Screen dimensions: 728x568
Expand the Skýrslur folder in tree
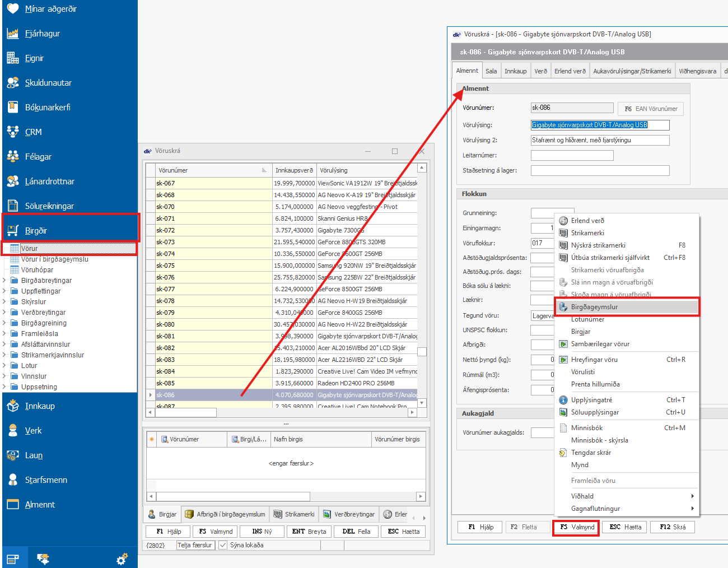pos(4,302)
